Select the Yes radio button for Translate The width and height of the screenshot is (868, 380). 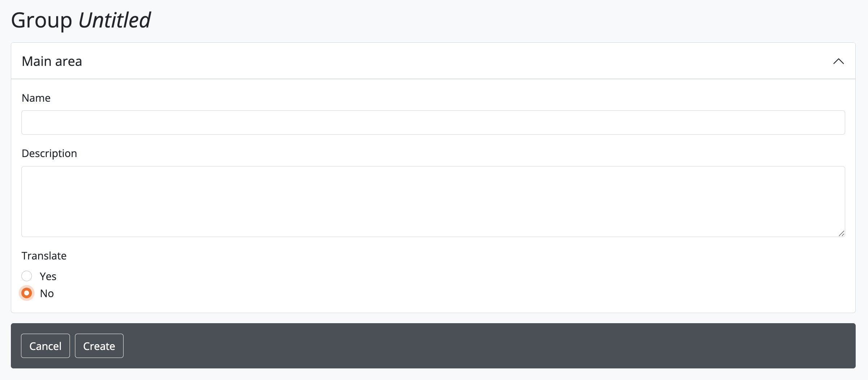pos(27,276)
